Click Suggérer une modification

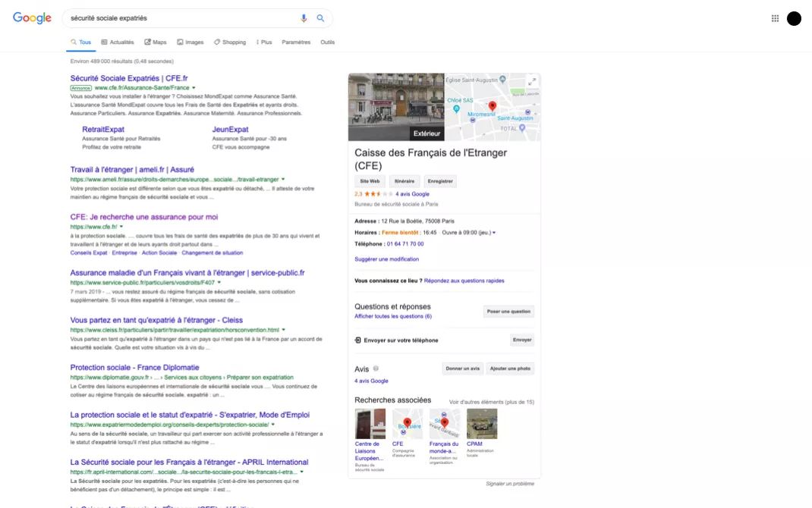[x=386, y=259]
